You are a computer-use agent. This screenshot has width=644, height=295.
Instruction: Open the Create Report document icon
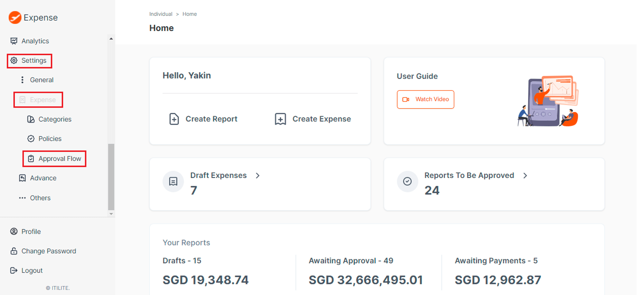174,119
